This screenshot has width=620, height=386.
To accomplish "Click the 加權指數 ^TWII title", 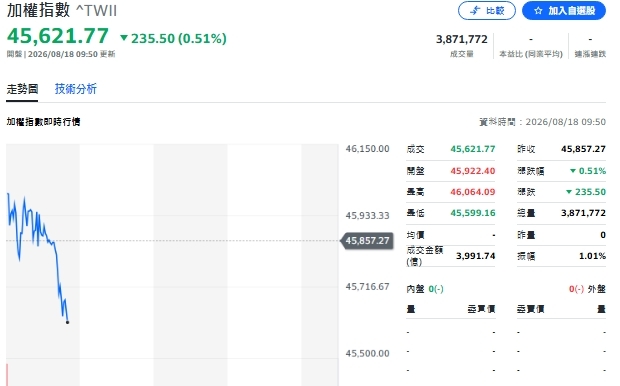I will point(62,10).
